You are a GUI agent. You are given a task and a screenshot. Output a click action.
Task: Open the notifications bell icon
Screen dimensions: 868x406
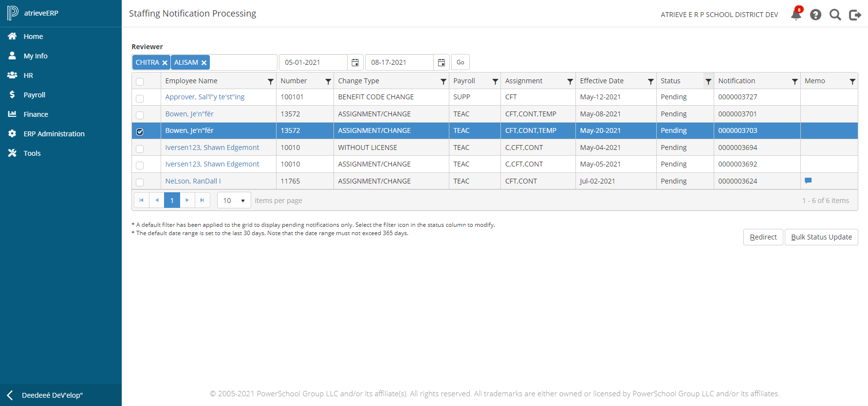click(796, 15)
